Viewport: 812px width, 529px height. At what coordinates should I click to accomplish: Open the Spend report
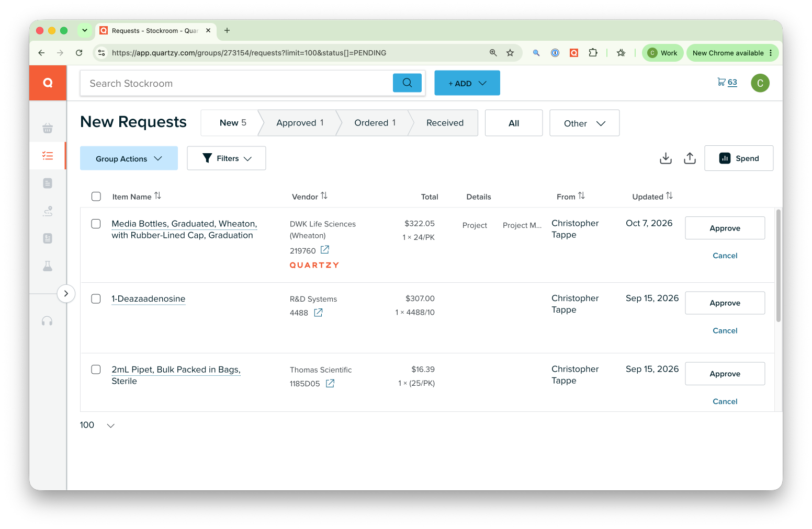739,158
